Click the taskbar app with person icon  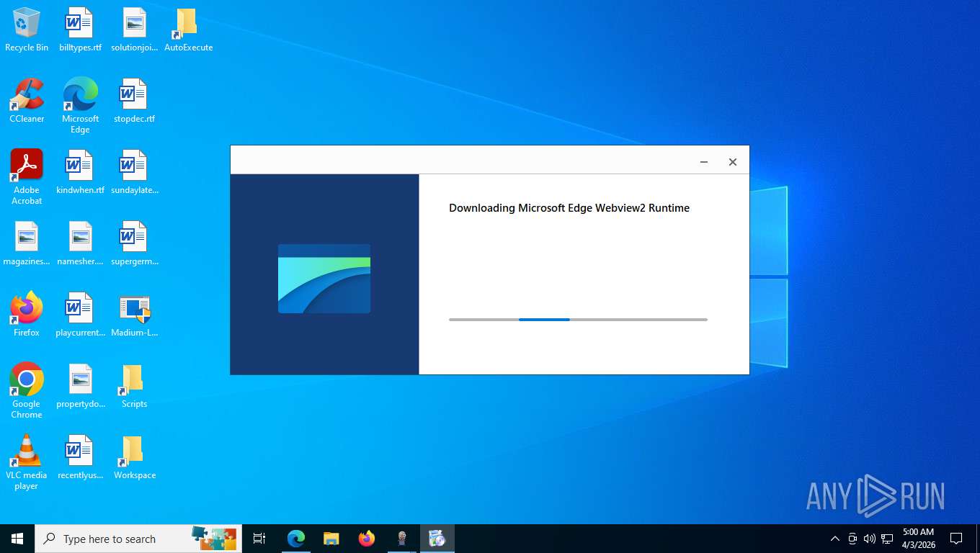point(401,539)
